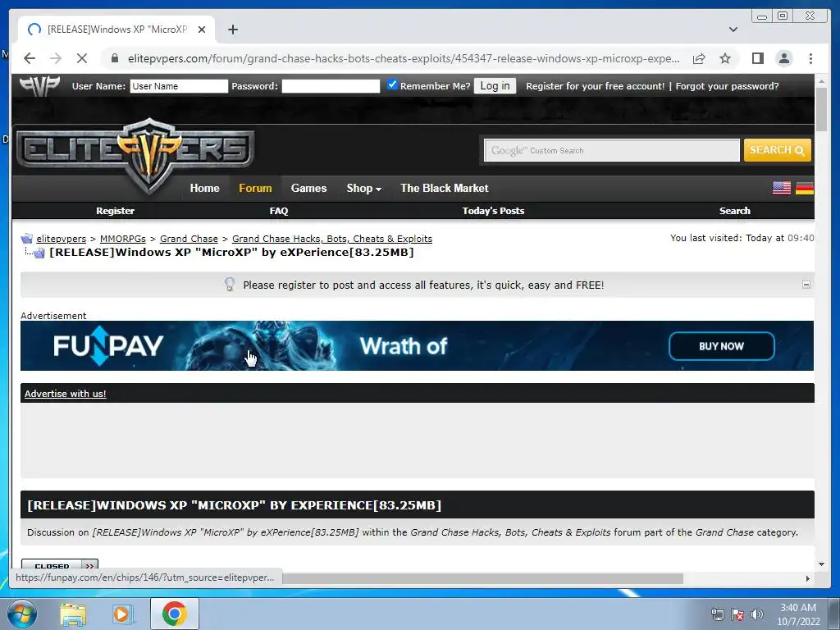Open Chrome three-dot menu
This screenshot has height=630, width=840.
(x=810, y=58)
